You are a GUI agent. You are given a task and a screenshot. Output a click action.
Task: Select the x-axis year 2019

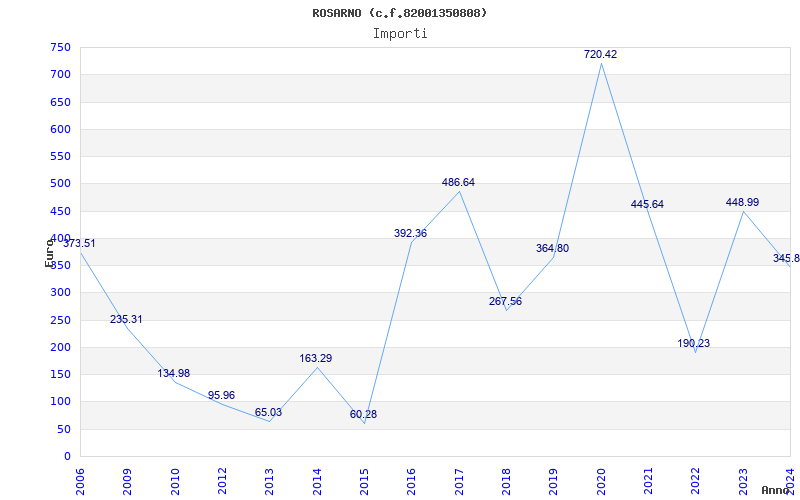click(x=554, y=482)
